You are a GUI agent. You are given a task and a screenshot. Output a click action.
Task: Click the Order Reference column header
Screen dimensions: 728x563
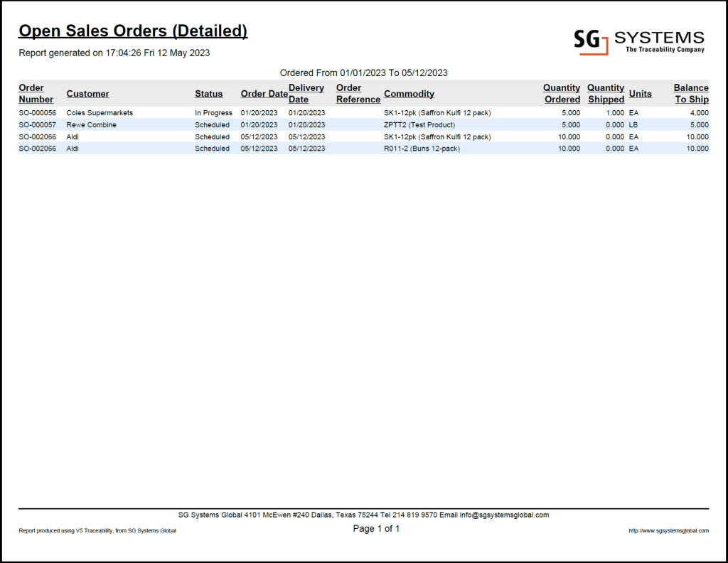pos(357,93)
